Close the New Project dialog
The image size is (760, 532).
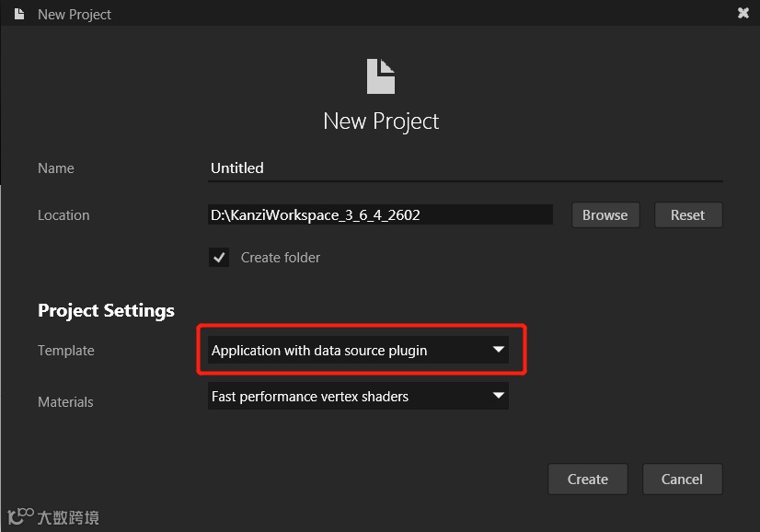743,14
